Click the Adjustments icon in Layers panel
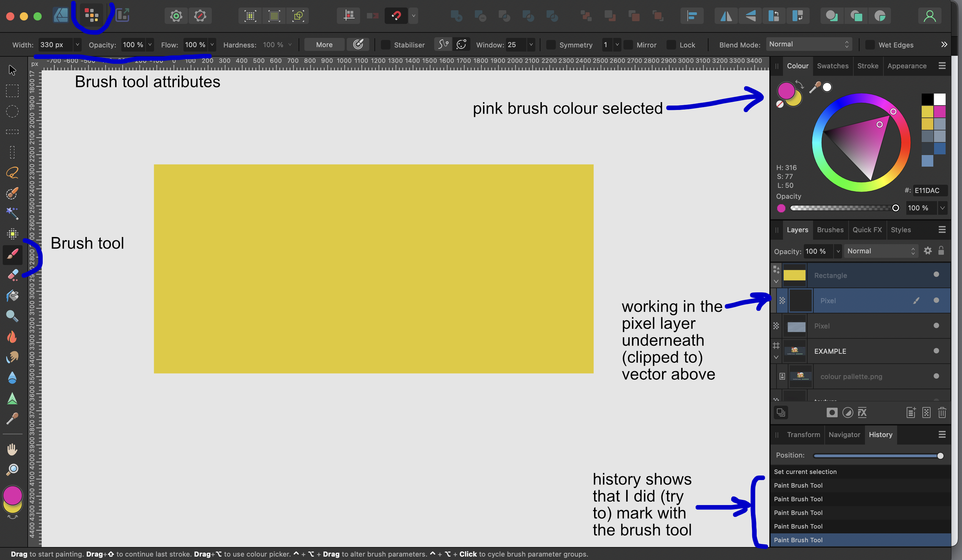This screenshot has height=560, width=962. point(848,412)
